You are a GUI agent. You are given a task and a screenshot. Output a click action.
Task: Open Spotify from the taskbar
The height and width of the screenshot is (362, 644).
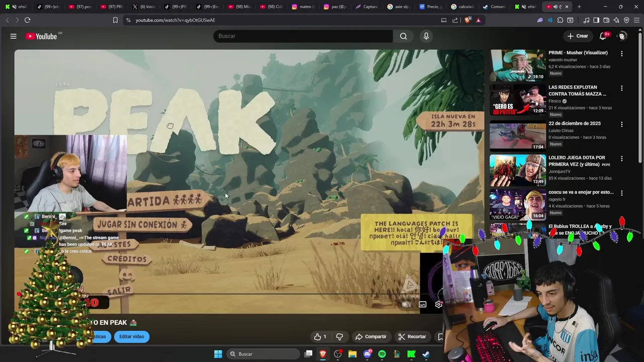[x=382, y=354]
